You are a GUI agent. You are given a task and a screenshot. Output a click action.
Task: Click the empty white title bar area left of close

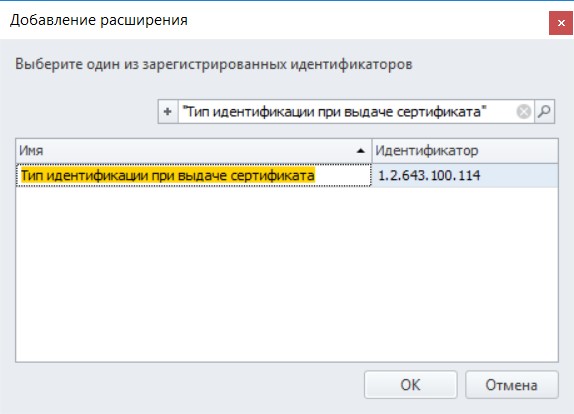tap(366, 20)
